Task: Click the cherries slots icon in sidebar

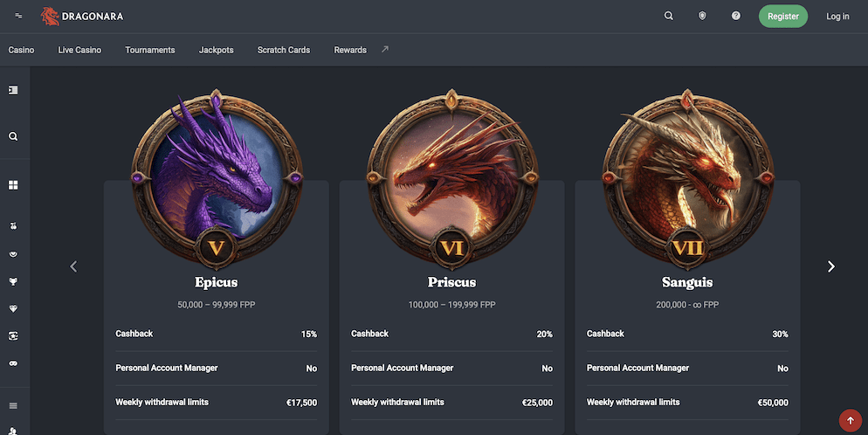Action: [13, 226]
